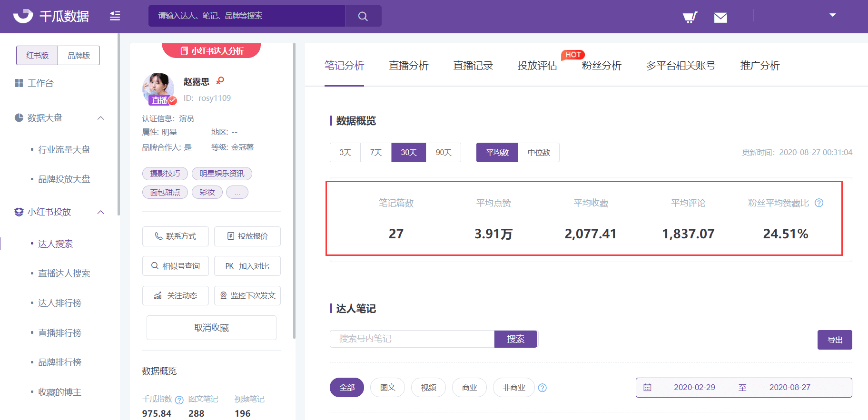This screenshot has height=420, width=868.
Task: Select 平均数 statistic mode
Action: pyautogui.click(x=497, y=153)
